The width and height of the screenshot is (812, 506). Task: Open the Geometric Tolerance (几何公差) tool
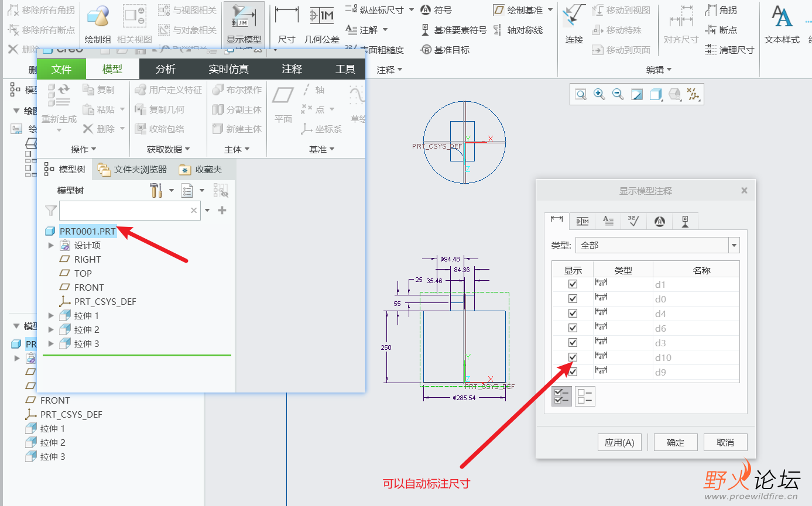321,25
